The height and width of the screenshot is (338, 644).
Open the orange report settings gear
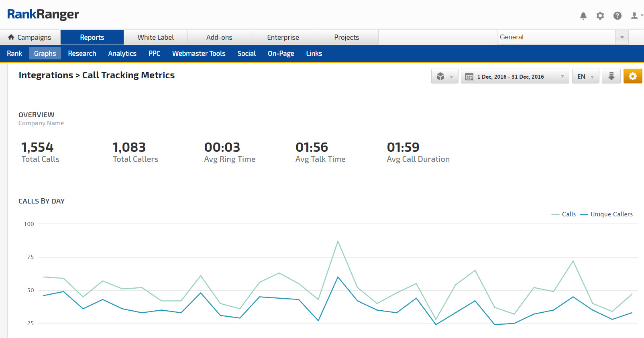click(632, 76)
